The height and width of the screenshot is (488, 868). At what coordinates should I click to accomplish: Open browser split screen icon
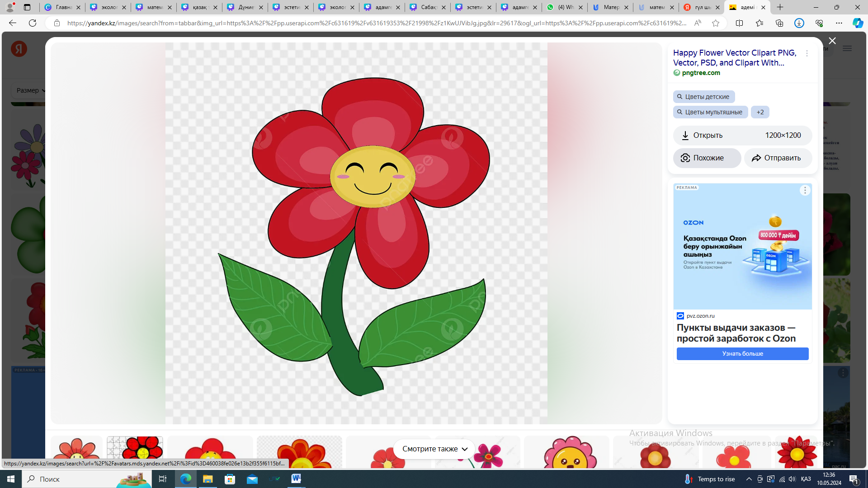(x=739, y=23)
